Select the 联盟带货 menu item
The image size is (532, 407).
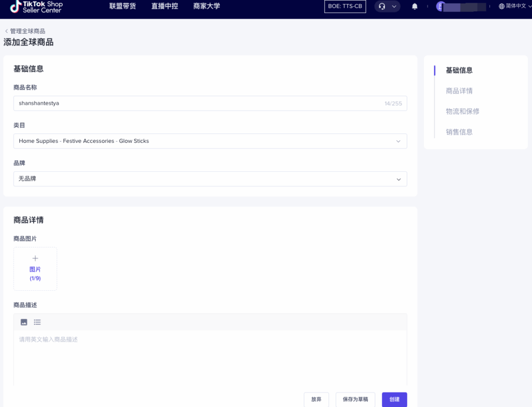122,6
